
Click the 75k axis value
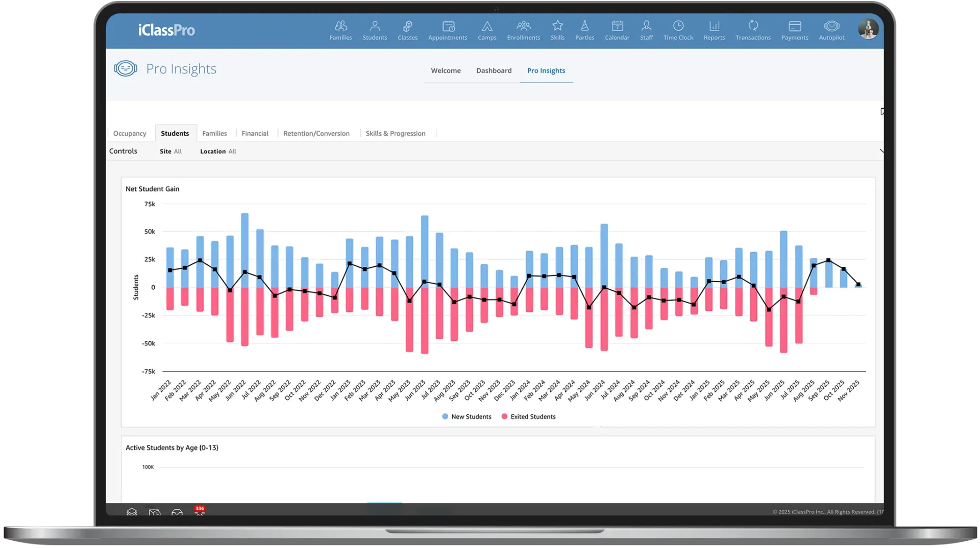[x=150, y=204]
